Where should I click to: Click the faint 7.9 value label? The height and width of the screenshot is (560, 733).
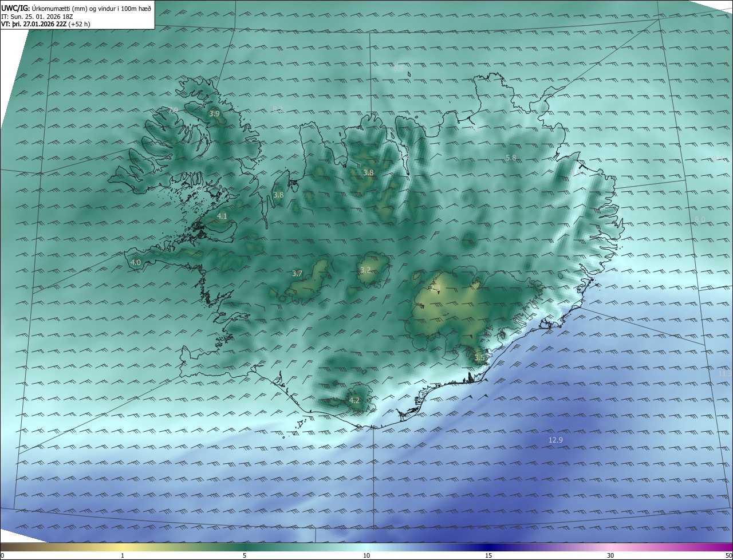coord(173,110)
